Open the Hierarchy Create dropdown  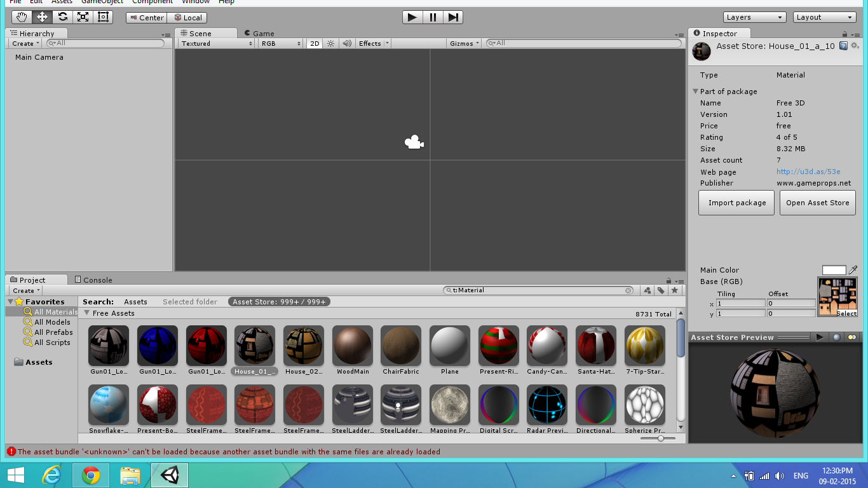25,43
